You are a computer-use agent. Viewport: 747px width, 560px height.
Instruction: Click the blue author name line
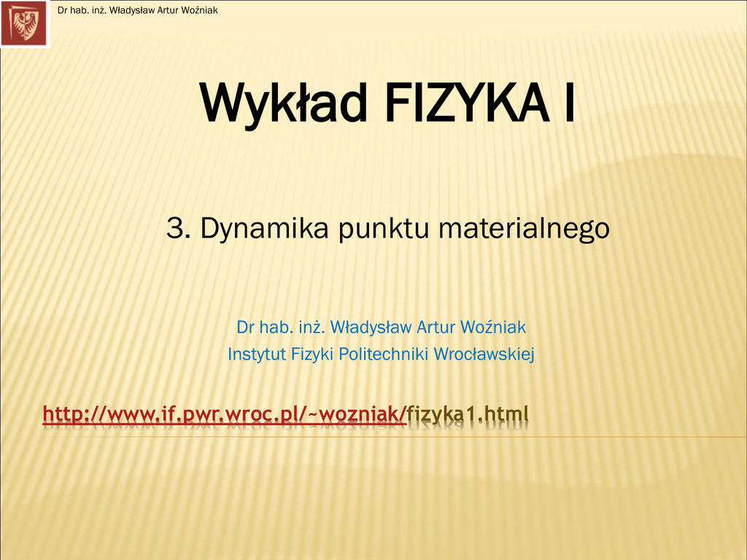tap(381, 327)
